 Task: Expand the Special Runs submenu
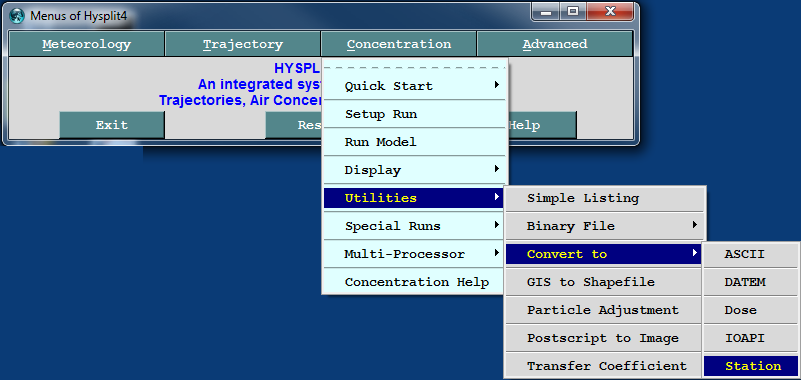point(415,226)
